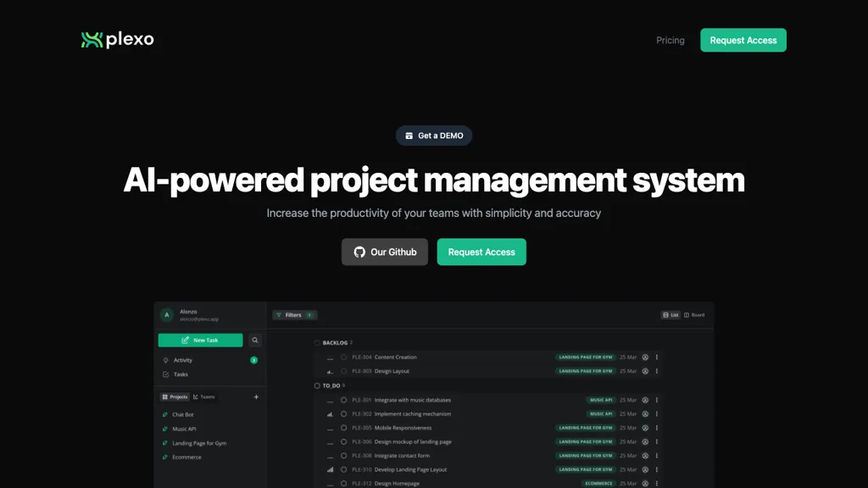Open the Filters funnel icon
This screenshot has width=868, height=488.
(279, 315)
